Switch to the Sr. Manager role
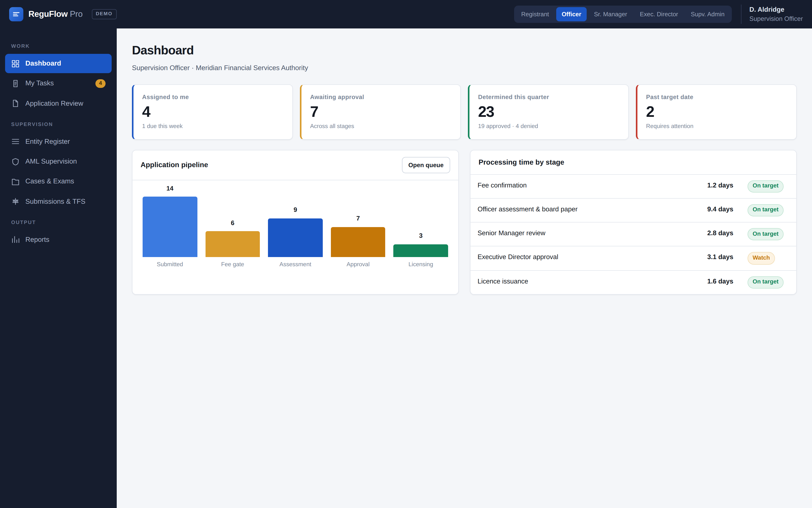The image size is (812, 508). (x=610, y=14)
